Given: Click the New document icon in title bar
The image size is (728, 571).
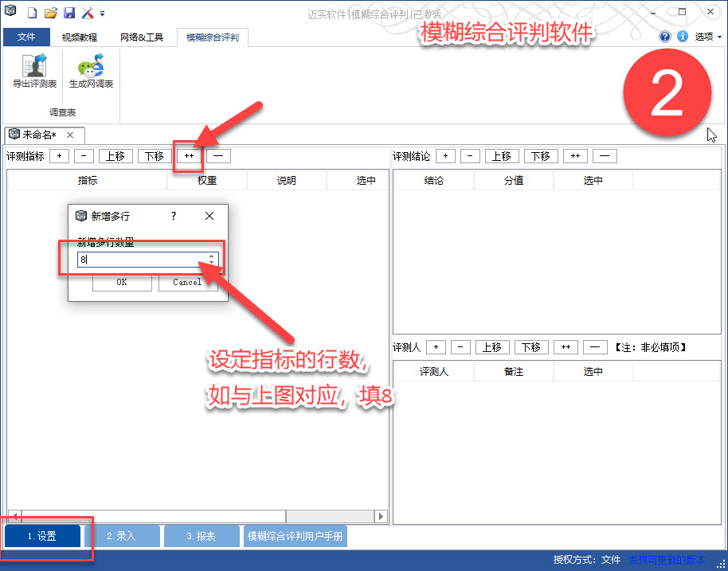Looking at the screenshot, I should [x=32, y=13].
